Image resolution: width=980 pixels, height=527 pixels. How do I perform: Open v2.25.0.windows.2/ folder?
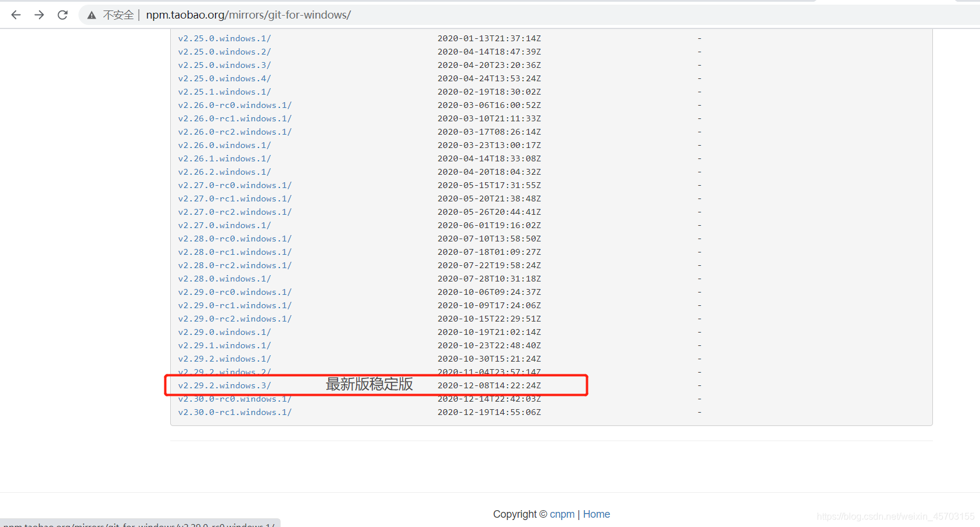[x=224, y=52]
